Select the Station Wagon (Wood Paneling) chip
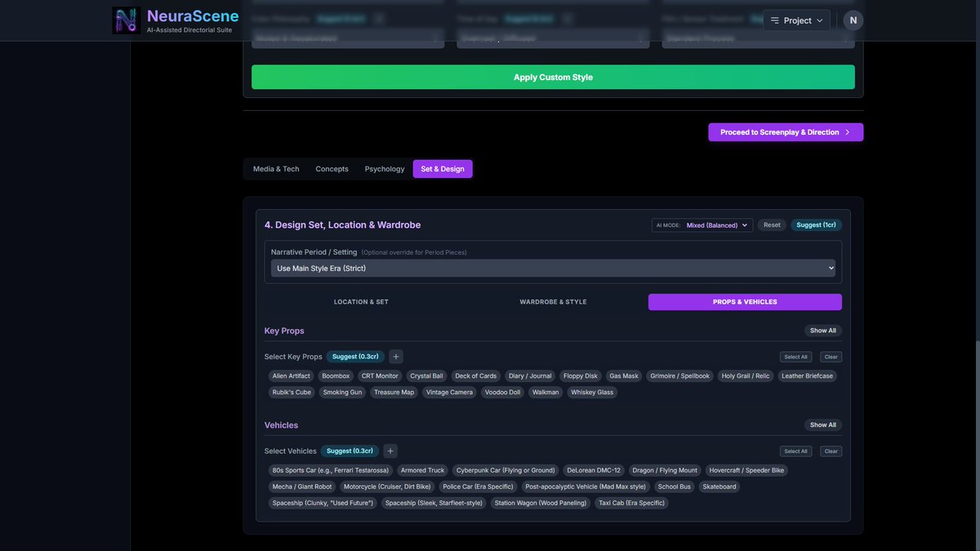 [x=541, y=503]
